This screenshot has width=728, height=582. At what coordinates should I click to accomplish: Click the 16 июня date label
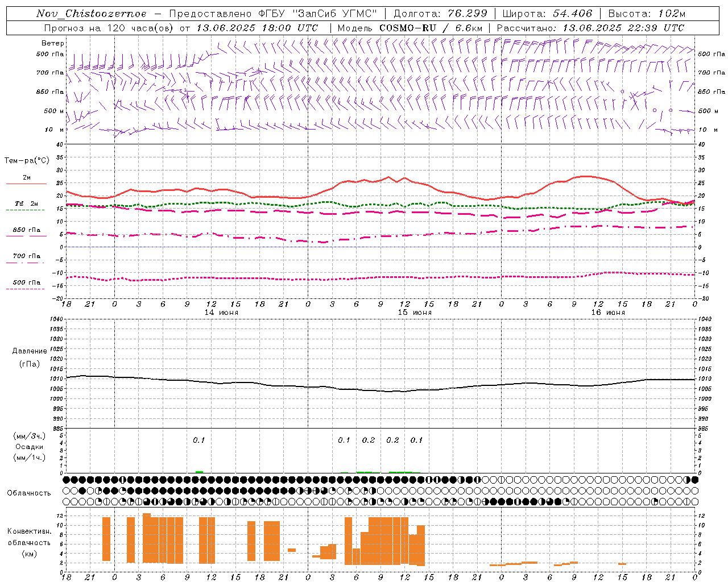(607, 313)
